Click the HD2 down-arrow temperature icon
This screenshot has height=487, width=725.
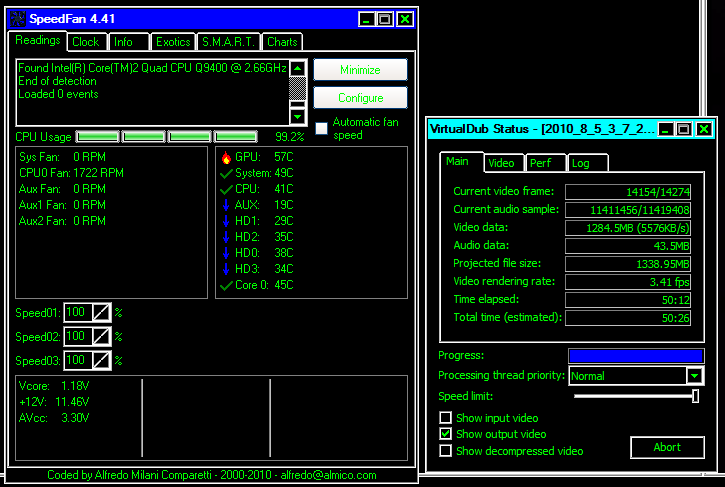click(226, 237)
